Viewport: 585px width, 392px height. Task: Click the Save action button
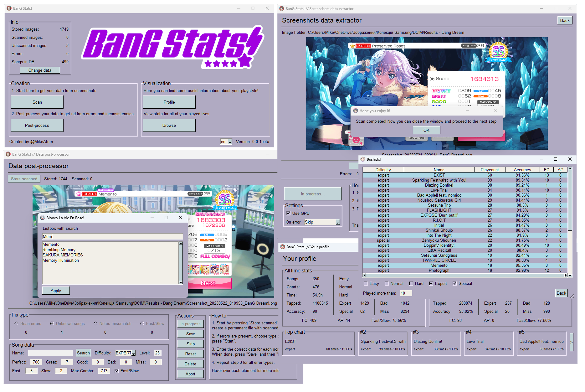190,334
